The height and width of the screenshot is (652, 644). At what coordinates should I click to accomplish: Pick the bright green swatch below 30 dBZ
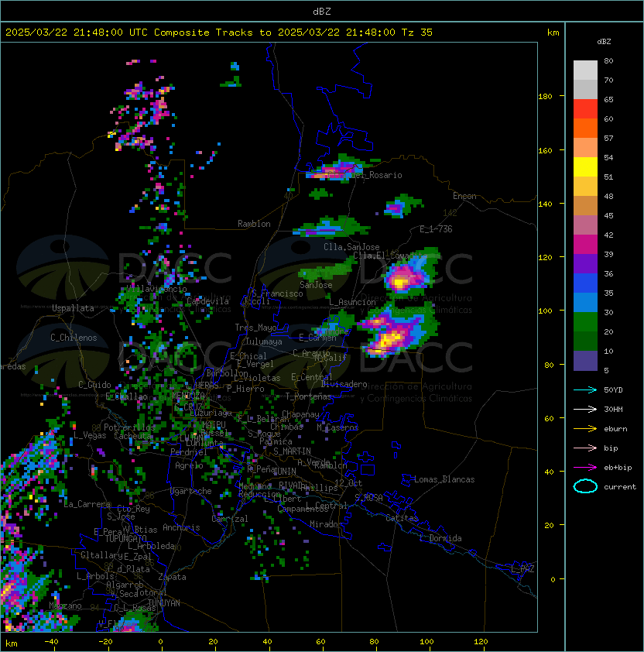click(585, 322)
